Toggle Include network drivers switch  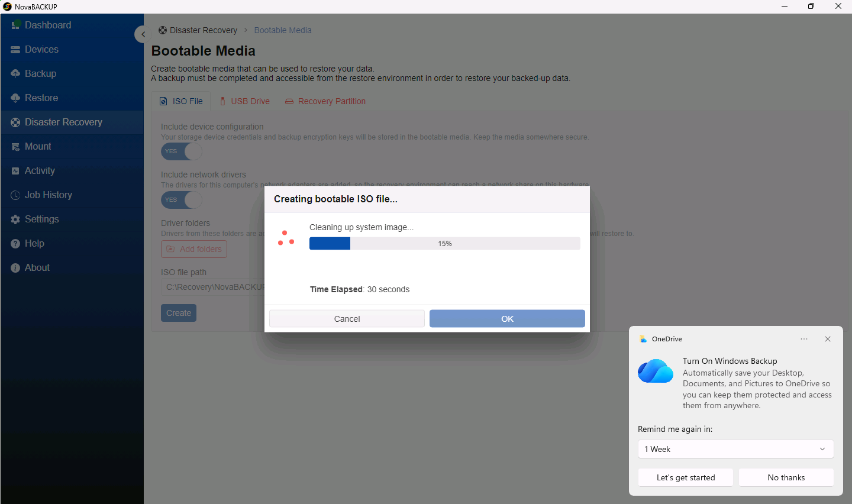tap(182, 200)
